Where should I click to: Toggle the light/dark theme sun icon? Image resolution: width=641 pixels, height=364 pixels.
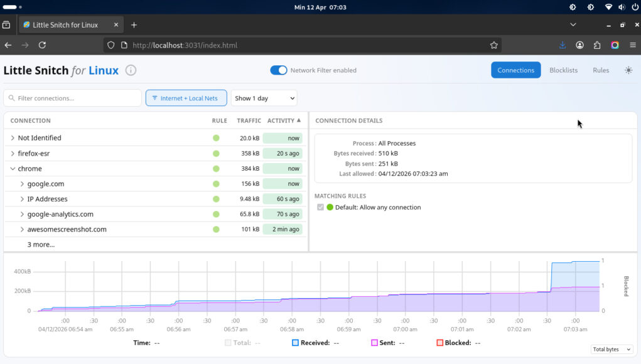click(628, 70)
